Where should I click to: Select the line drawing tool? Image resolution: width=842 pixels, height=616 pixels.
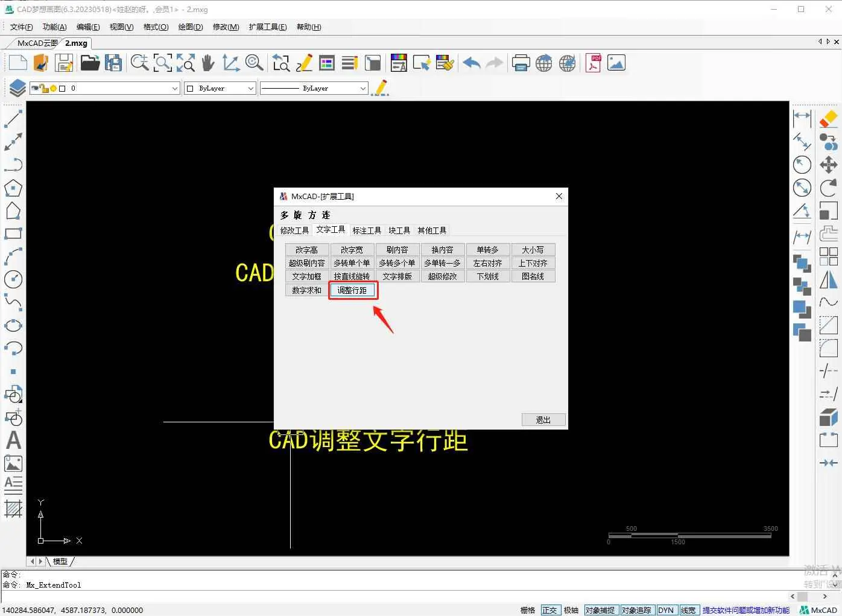click(13, 119)
